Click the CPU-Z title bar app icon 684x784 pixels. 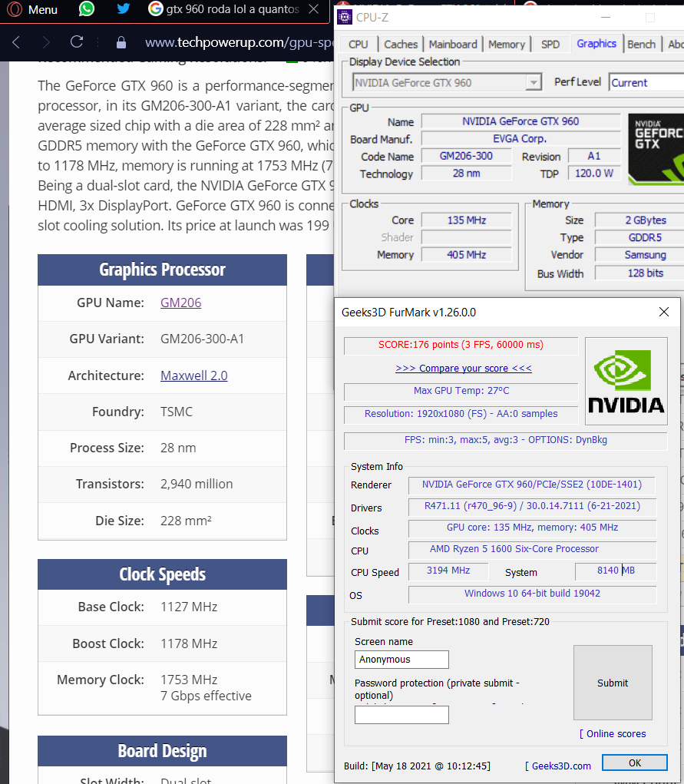344,17
